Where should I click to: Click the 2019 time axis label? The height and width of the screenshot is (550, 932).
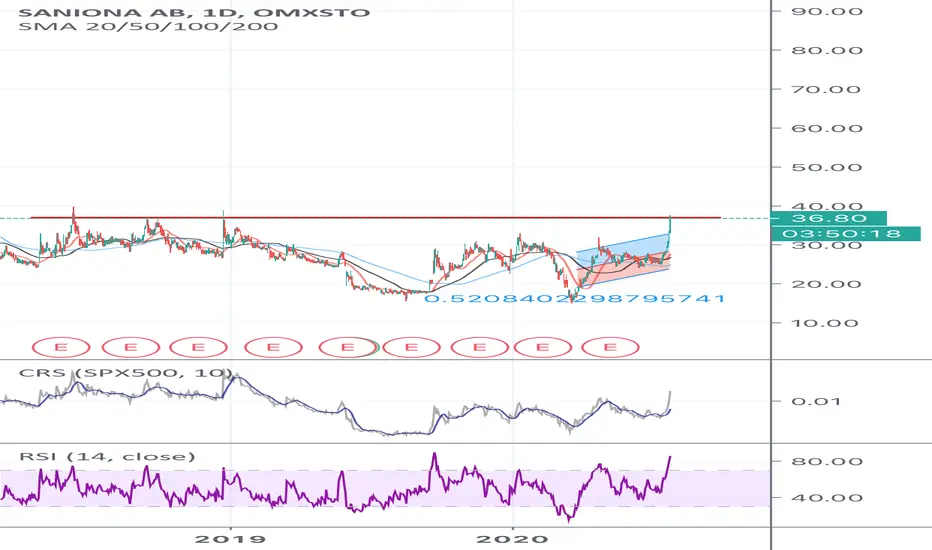(x=231, y=539)
